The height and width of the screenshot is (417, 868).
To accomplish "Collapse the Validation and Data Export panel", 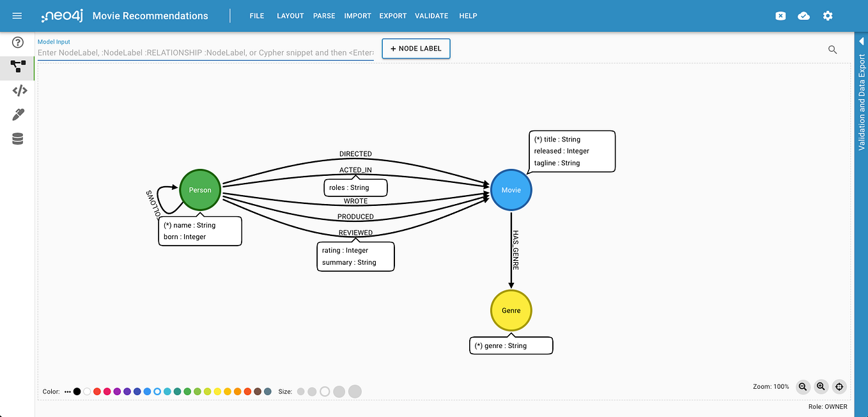I will pyautogui.click(x=861, y=40).
